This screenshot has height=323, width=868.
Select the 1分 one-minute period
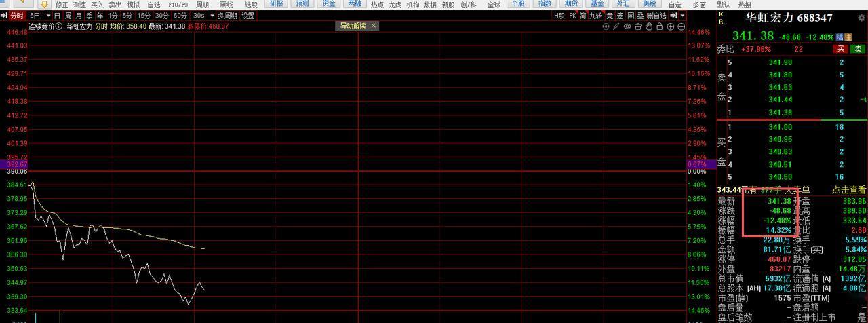coord(113,16)
